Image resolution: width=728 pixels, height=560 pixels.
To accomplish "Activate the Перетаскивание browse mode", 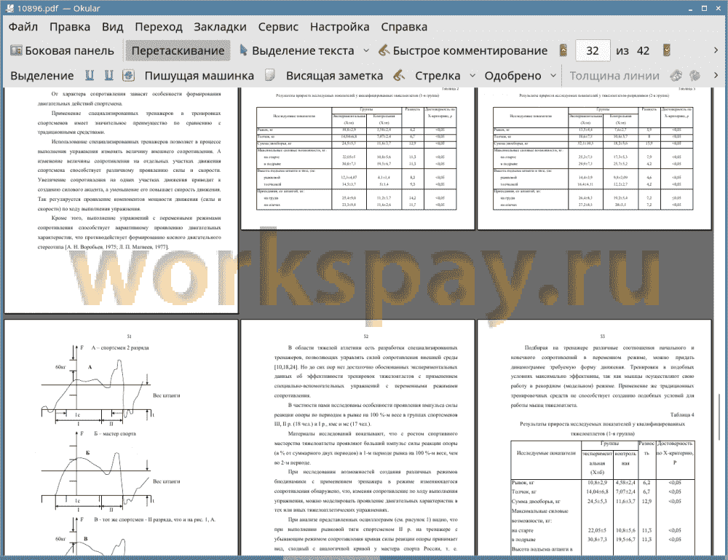I will pos(178,51).
